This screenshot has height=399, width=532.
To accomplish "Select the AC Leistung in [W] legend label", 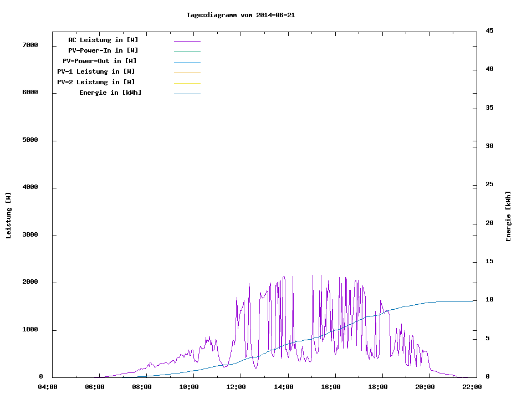I will (103, 40).
